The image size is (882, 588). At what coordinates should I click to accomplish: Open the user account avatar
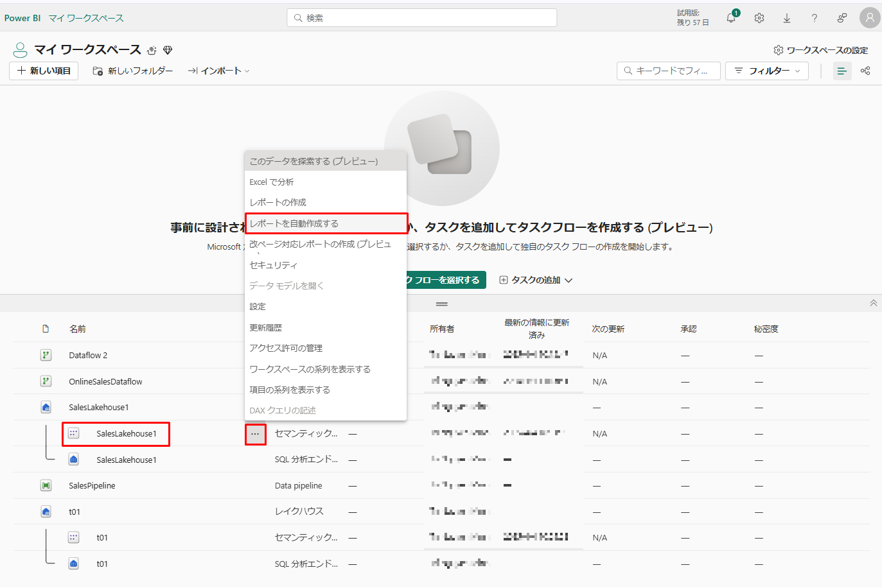pos(870,18)
